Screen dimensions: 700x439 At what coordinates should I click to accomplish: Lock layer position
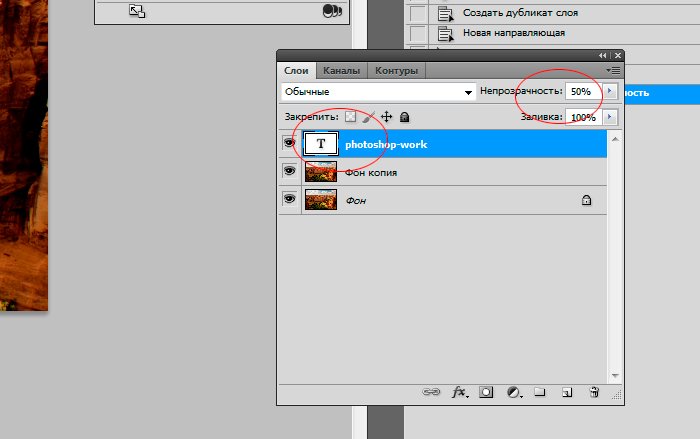click(x=386, y=117)
